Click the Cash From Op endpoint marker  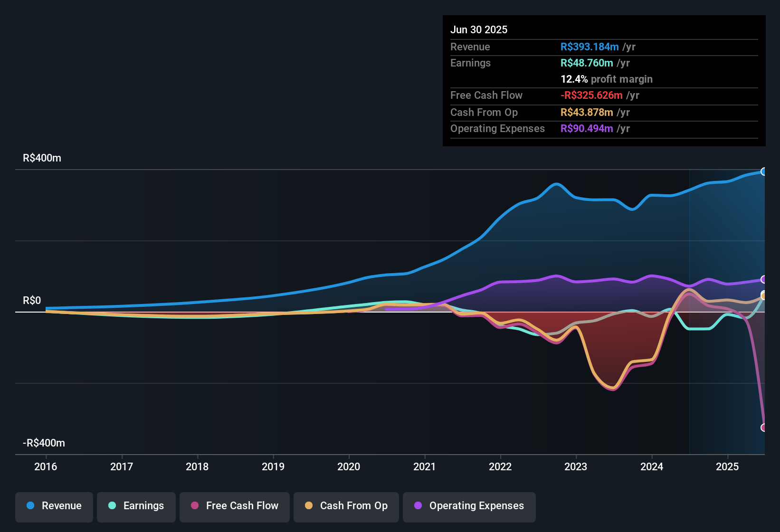click(764, 296)
